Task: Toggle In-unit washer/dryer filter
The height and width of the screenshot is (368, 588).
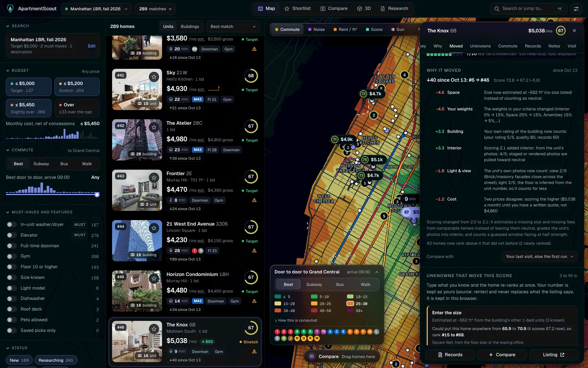Action: pyautogui.click(x=12, y=224)
